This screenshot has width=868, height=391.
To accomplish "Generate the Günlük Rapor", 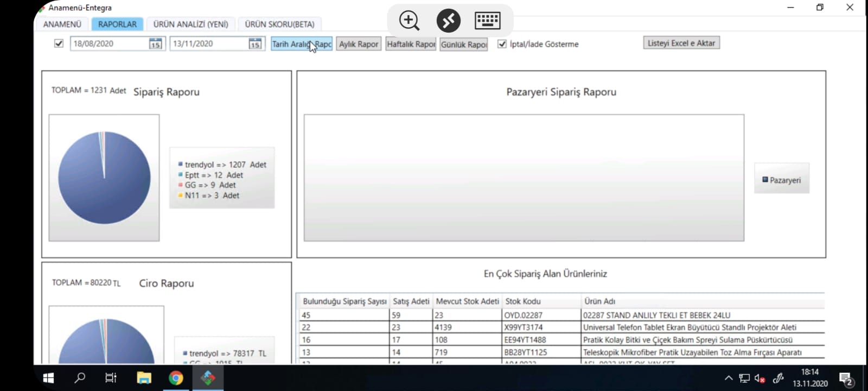I will pos(464,44).
